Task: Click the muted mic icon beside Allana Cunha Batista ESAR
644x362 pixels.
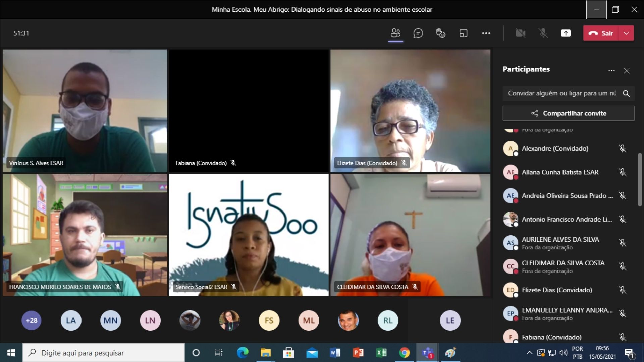Action: pyautogui.click(x=623, y=172)
